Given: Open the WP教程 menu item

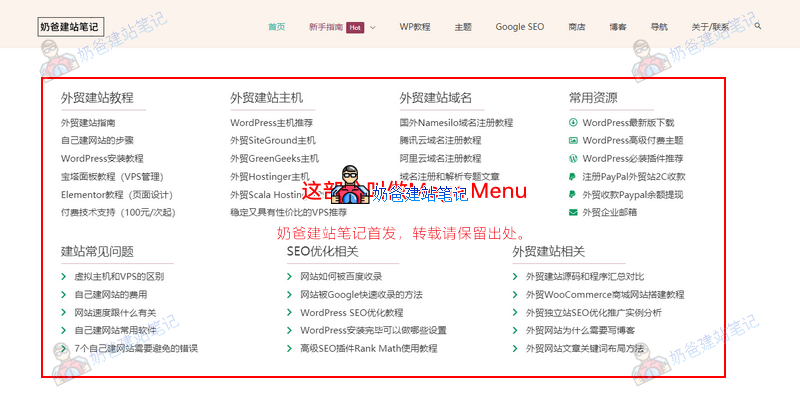Looking at the screenshot, I should pyautogui.click(x=415, y=27).
